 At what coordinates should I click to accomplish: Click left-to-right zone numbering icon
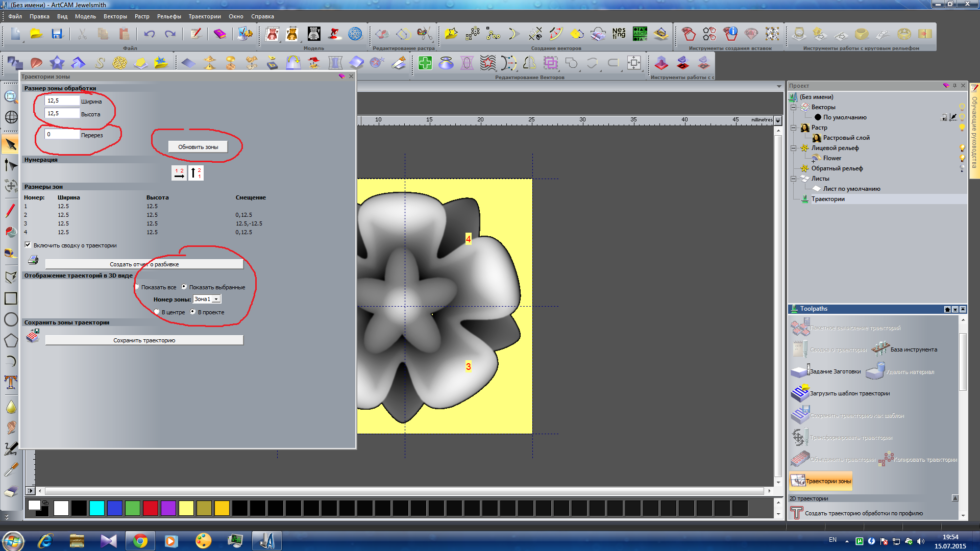(x=179, y=173)
